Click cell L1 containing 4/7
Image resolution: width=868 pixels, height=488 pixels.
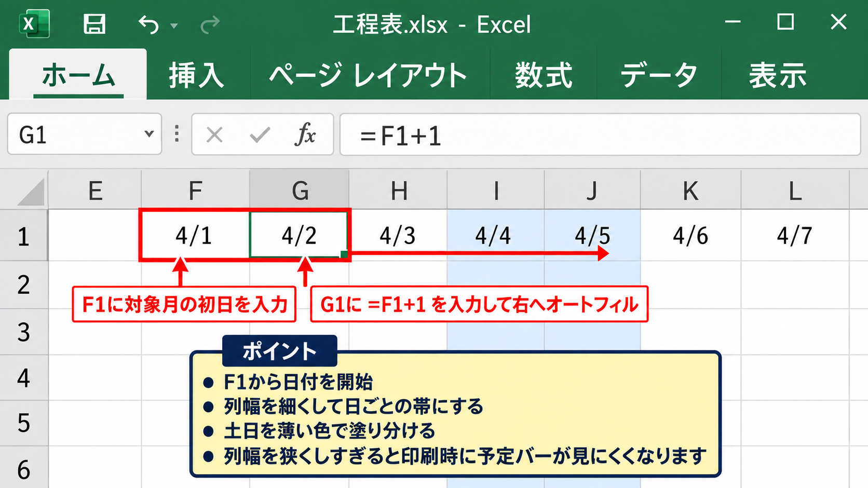point(795,235)
